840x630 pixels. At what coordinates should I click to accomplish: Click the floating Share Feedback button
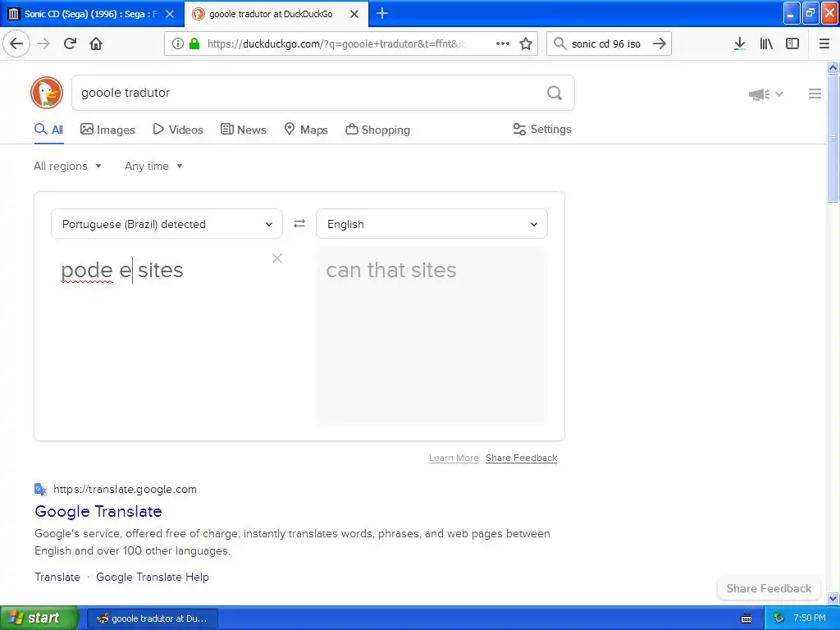[769, 588]
